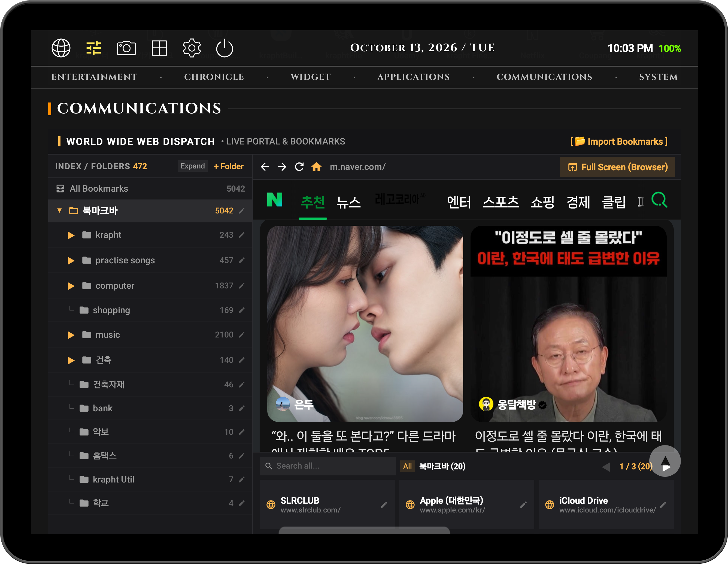Tap the power icon in top bar
Viewport: 728px width, 564px height.
[224, 48]
